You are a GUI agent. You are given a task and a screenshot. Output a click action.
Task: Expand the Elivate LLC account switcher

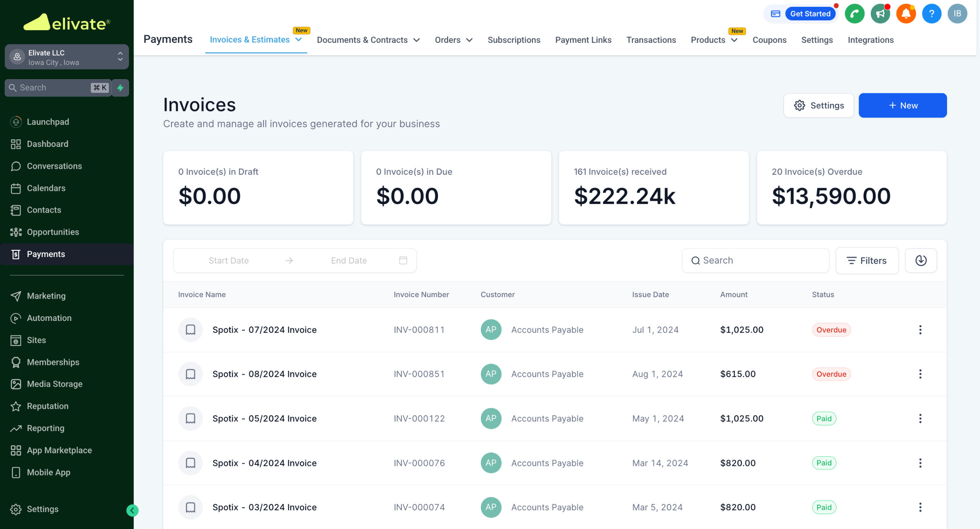67,57
